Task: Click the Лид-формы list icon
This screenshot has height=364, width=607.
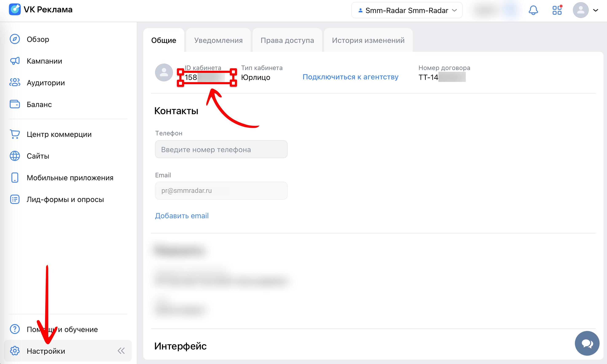Action: pos(15,199)
